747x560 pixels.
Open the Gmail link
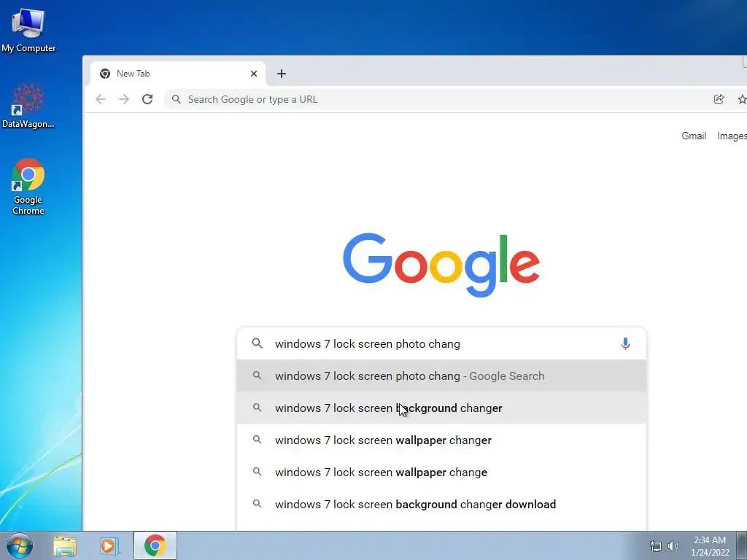tap(694, 136)
